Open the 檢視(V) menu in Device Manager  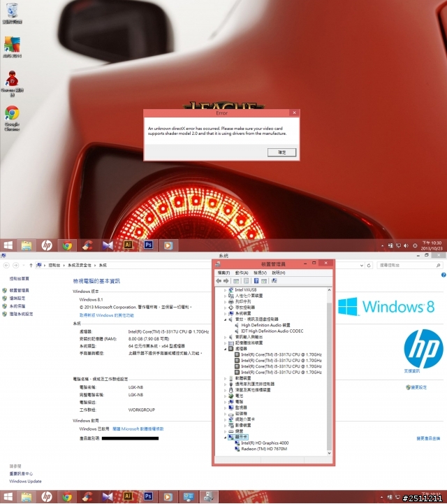tap(260, 273)
